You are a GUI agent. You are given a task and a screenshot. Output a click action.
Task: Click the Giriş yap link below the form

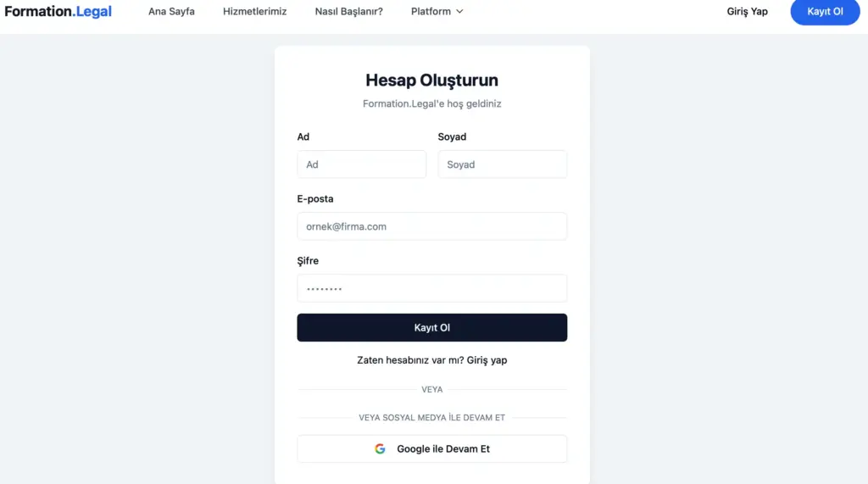pos(487,360)
